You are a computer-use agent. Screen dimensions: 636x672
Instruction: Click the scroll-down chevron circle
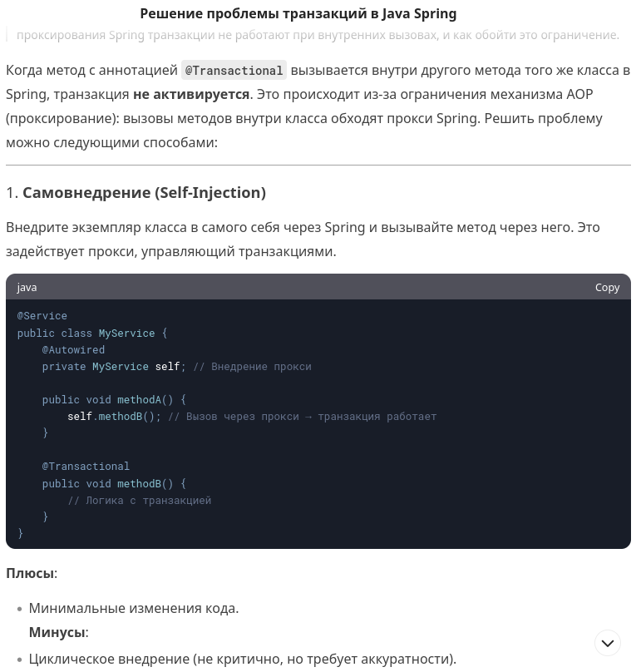click(608, 643)
